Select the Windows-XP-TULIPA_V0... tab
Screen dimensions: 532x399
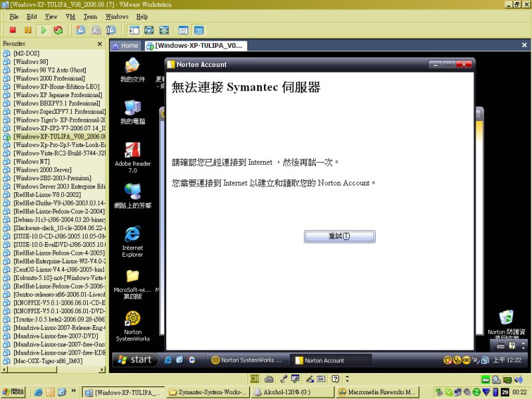(196, 46)
